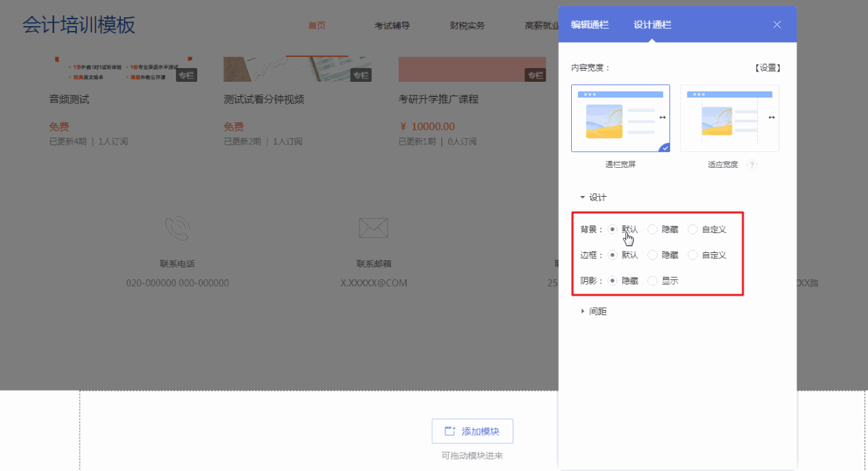Viewport: 868px width, 471px height.
Task: Open the 音频测试 course title
Action: [x=69, y=100]
